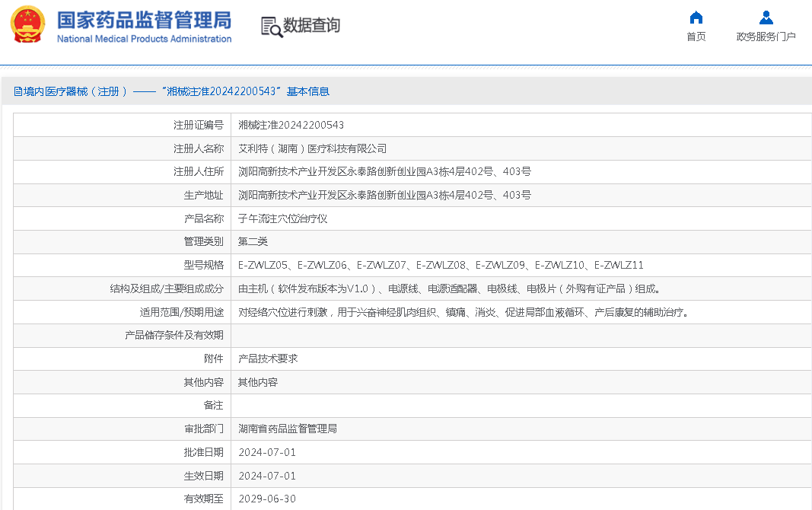812x510 pixels.
Task: Click the 2029-06-30 expiry date value
Action: tap(267, 499)
